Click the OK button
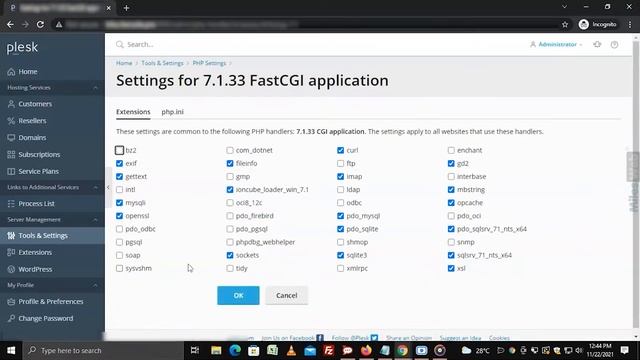The width and height of the screenshot is (640, 360). [238, 295]
